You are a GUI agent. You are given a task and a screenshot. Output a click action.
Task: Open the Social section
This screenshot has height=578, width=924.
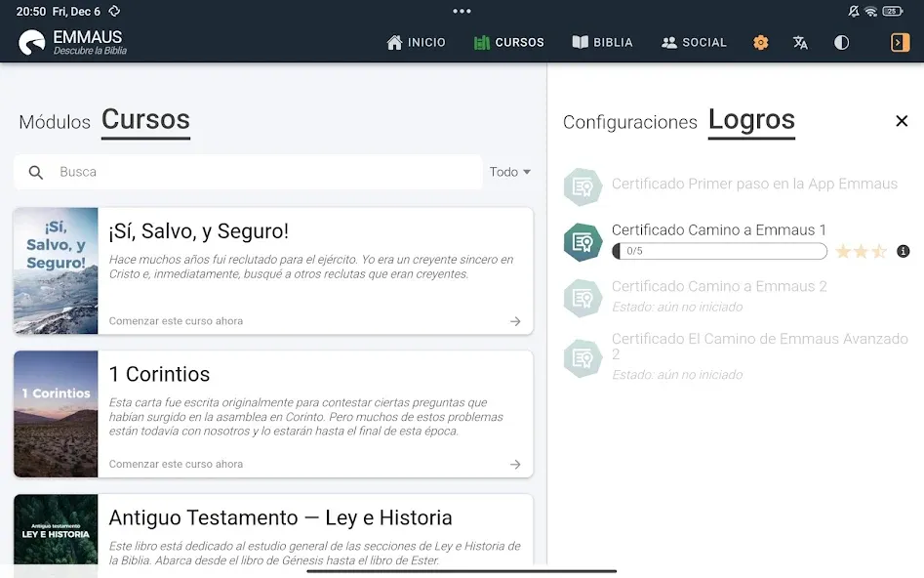694,42
